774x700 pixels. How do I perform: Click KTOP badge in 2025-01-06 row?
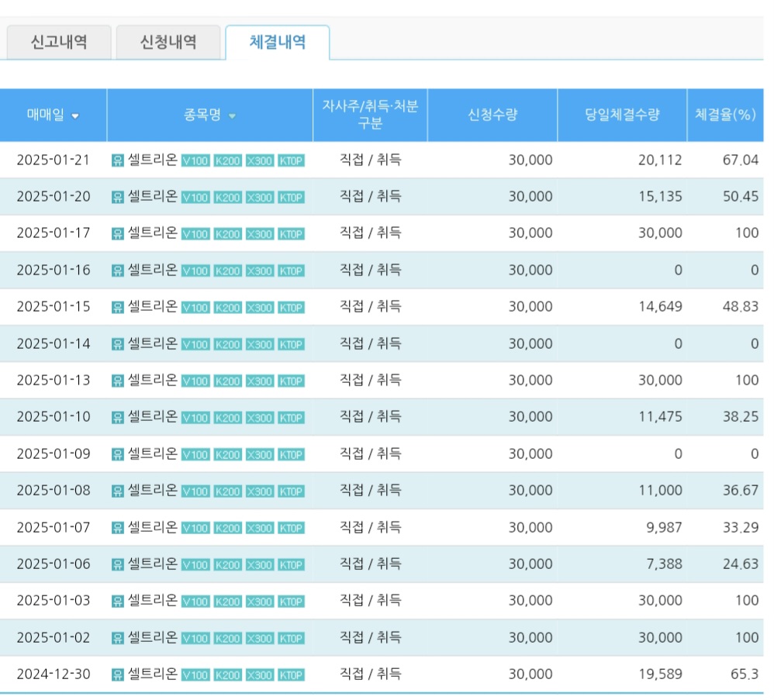click(292, 565)
